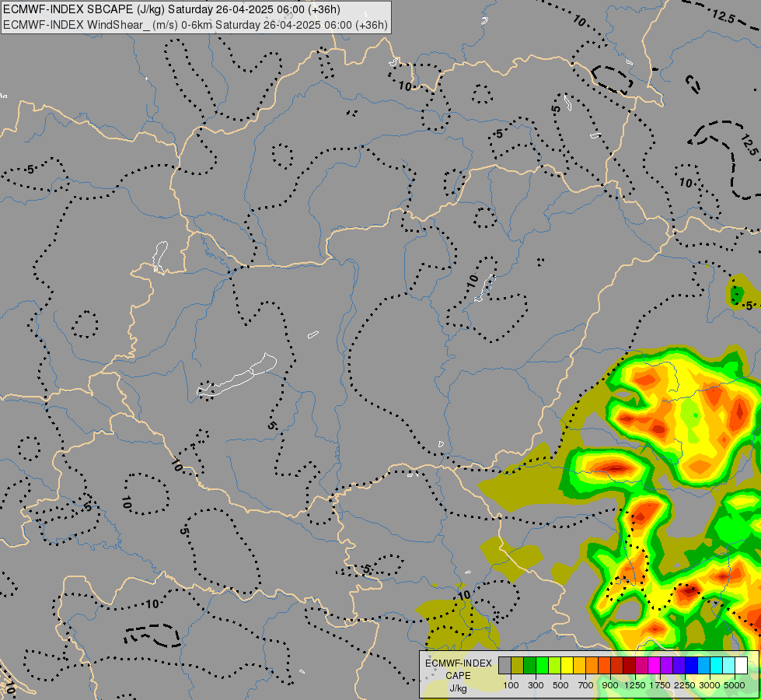Choose the amber-gold legend swatch

[579, 665]
